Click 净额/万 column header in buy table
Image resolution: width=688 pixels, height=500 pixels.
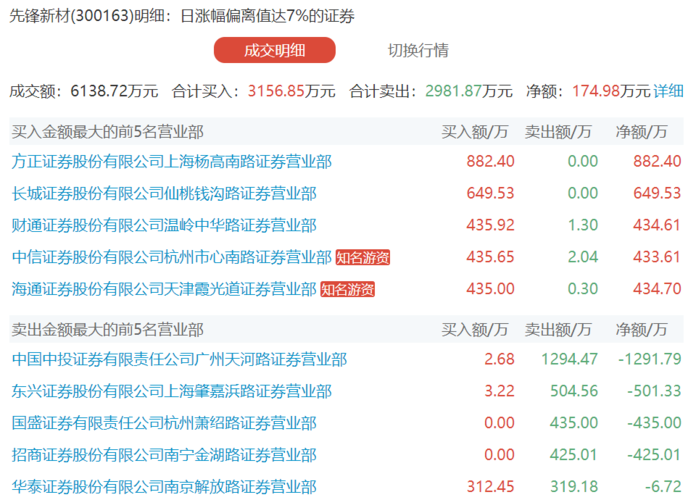click(x=641, y=132)
